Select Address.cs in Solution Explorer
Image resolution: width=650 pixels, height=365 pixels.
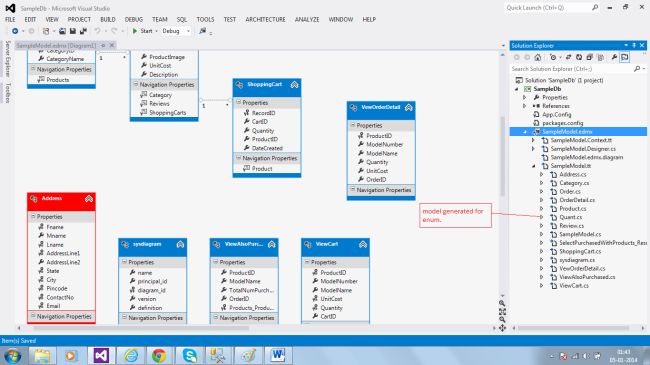tap(572, 175)
